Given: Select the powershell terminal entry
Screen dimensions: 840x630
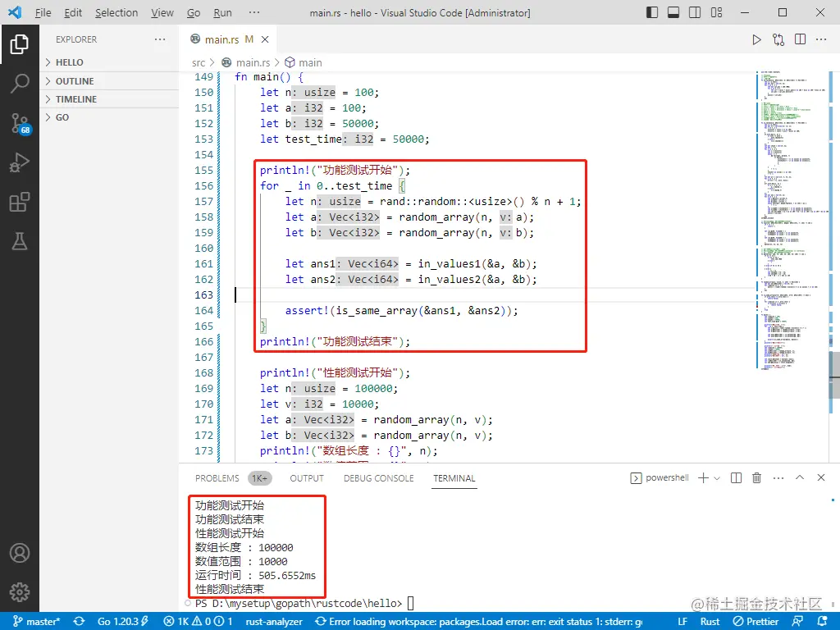Looking at the screenshot, I should tap(660, 478).
